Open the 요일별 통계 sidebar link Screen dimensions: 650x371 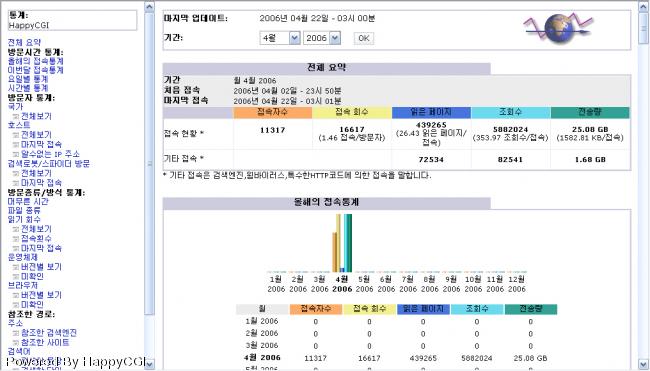[28, 79]
